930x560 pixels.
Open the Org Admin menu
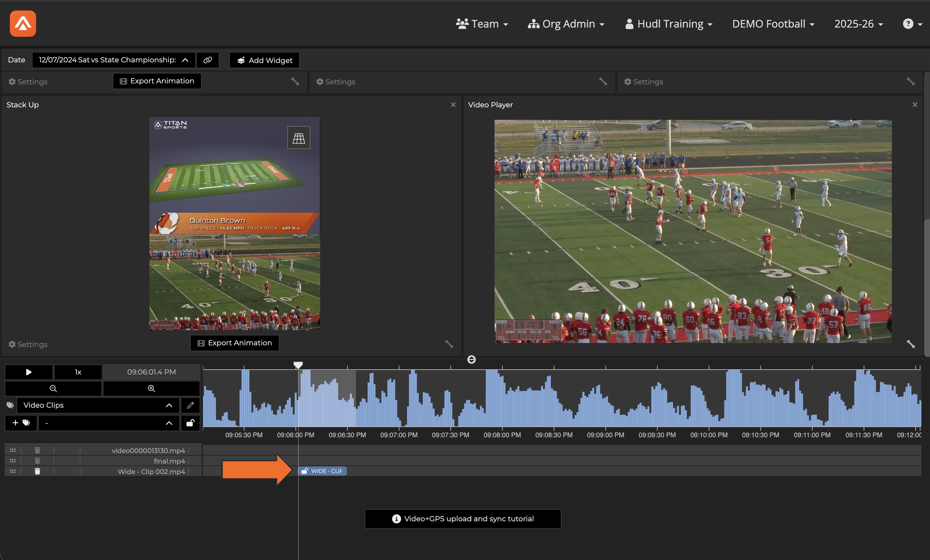(566, 24)
